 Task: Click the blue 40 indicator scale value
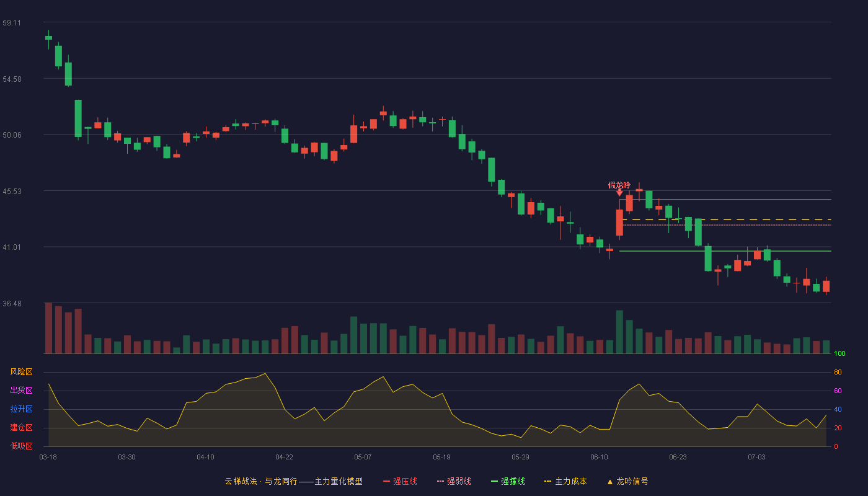tap(838, 409)
